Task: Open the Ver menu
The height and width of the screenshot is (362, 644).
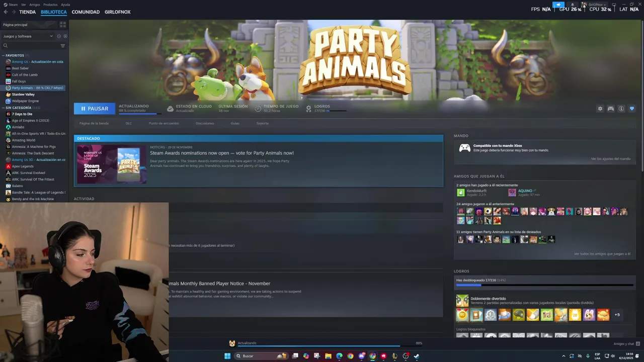Action: tap(24, 5)
